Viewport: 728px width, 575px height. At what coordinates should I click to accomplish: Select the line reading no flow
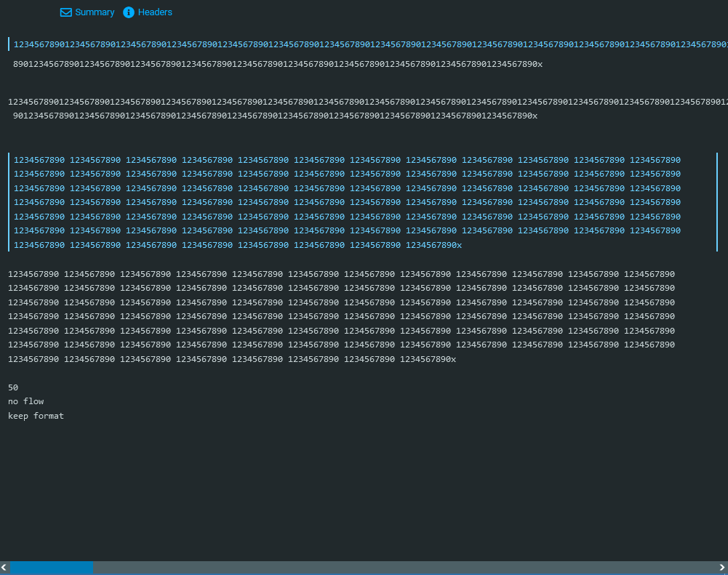(25, 401)
